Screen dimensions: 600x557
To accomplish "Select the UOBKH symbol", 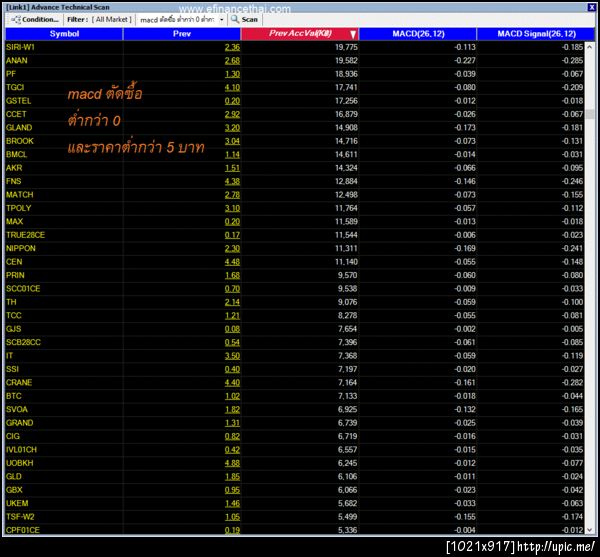I will (20, 463).
